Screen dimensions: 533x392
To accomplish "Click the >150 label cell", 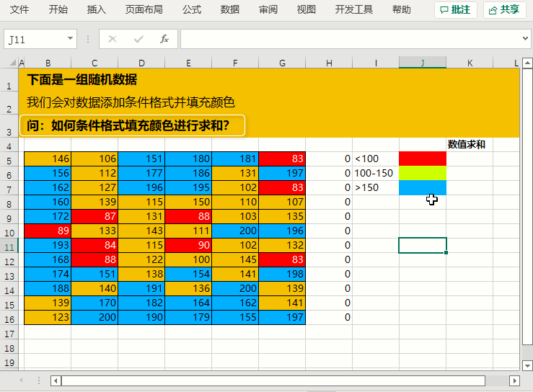I will click(x=376, y=187).
